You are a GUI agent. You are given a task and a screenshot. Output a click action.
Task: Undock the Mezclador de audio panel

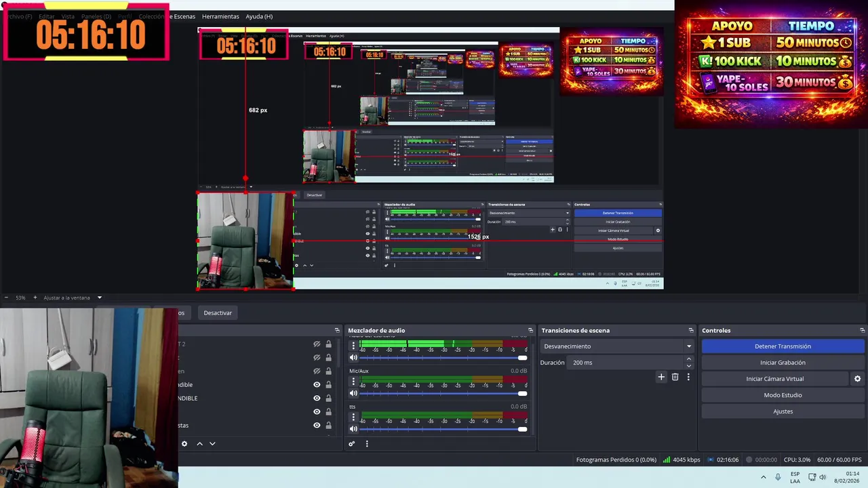(x=531, y=331)
